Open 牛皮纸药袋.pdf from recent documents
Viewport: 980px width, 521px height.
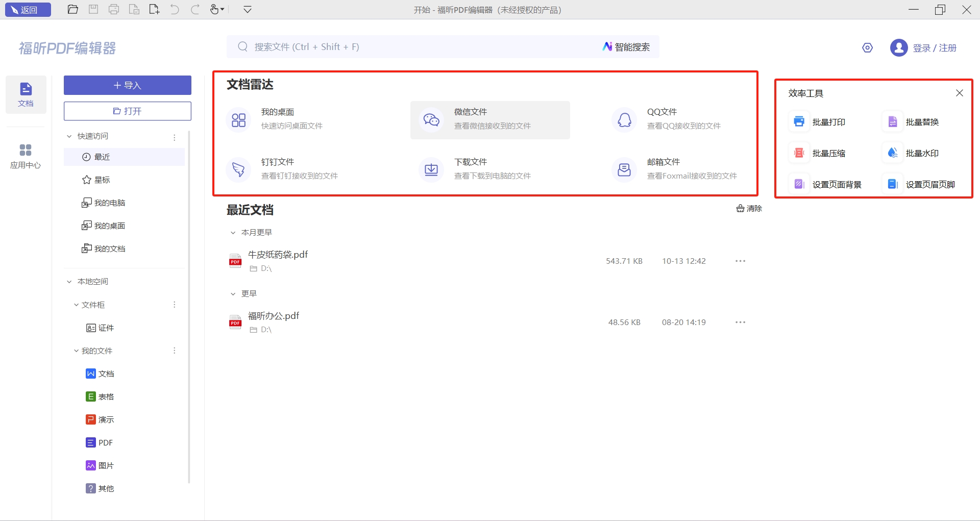[x=490, y=261]
